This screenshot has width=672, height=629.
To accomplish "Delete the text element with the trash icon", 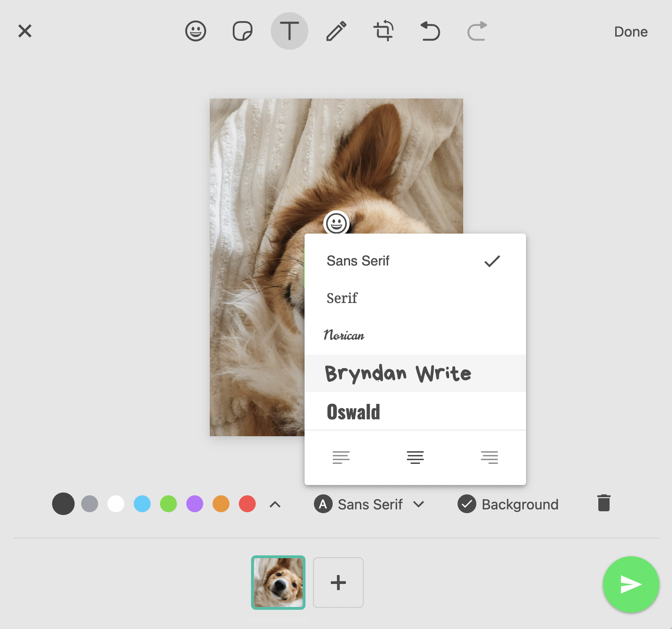I will pos(603,502).
